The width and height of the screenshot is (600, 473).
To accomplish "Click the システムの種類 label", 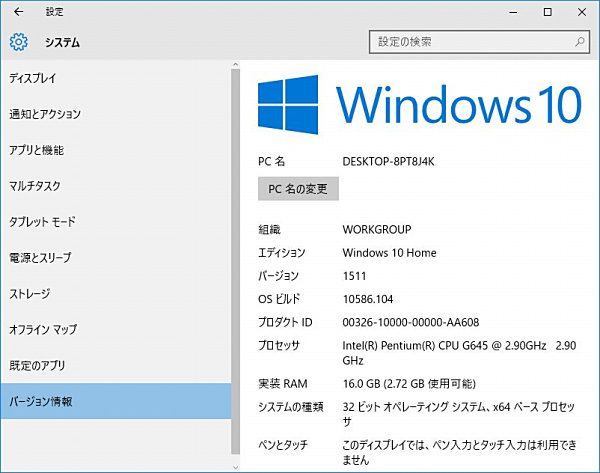I will point(291,407).
